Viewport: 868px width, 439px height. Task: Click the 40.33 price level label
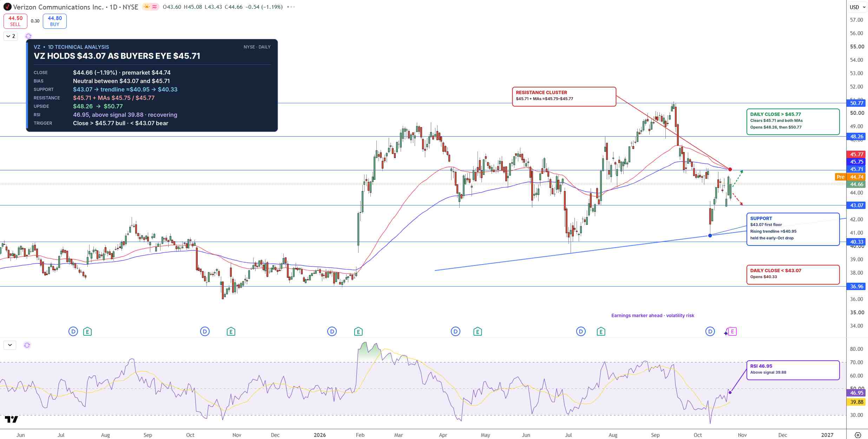(x=857, y=242)
